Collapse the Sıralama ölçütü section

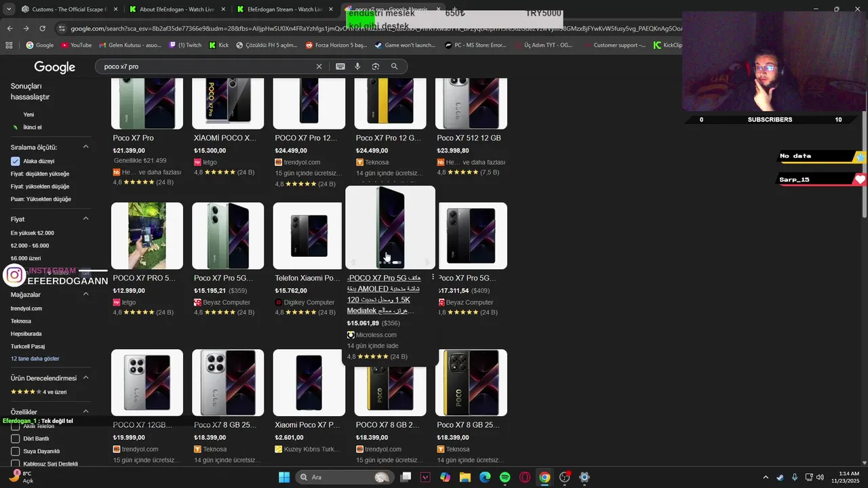(86, 147)
